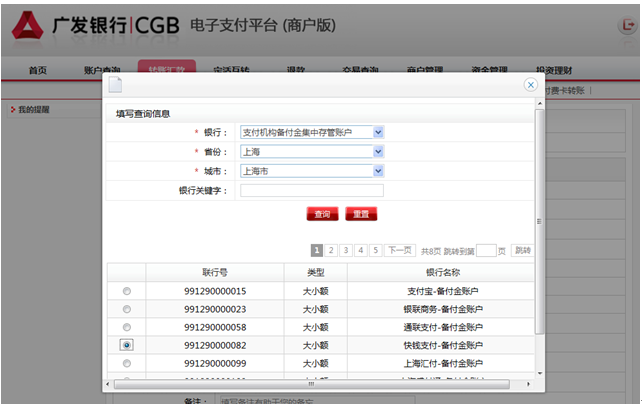The width and height of the screenshot is (642, 407).
Task: Click 类型 column header
Action: (316, 272)
